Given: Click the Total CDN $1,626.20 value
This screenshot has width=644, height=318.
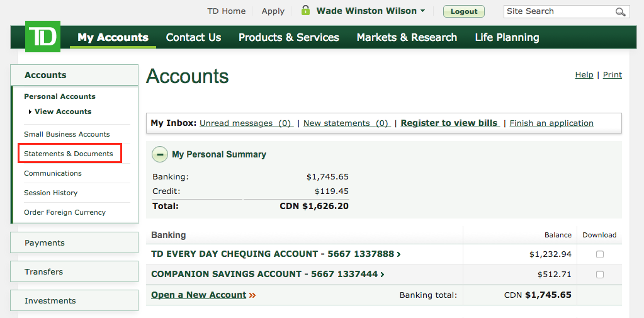Looking at the screenshot, I should pyautogui.click(x=314, y=206).
